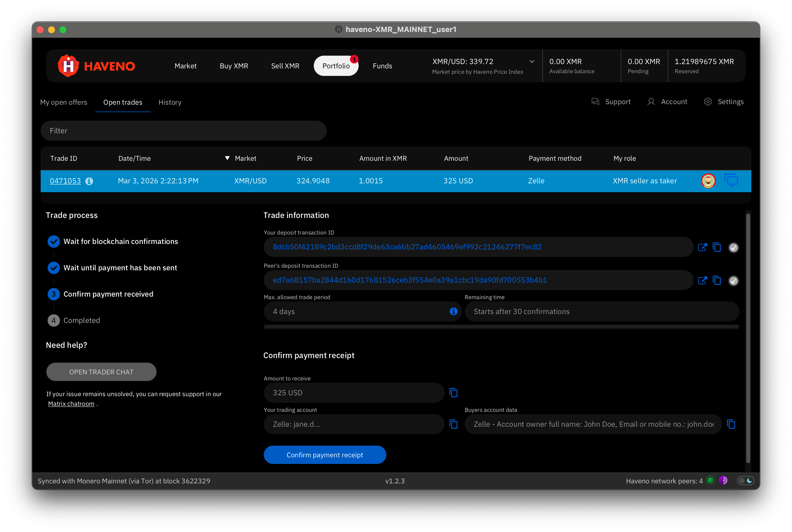This screenshot has width=792, height=532.
Task: Copy your deposit transaction ID
Action: [x=717, y=247]
